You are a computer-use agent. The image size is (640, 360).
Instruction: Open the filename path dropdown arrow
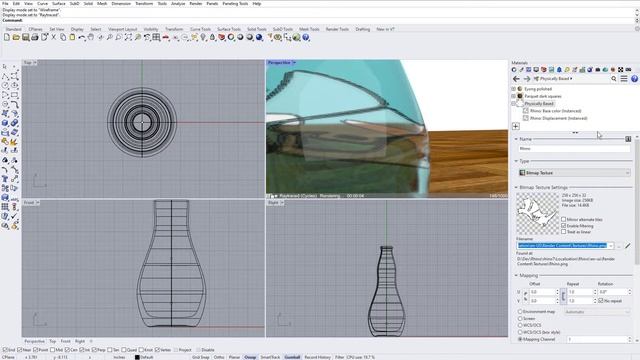pos(611,246)
